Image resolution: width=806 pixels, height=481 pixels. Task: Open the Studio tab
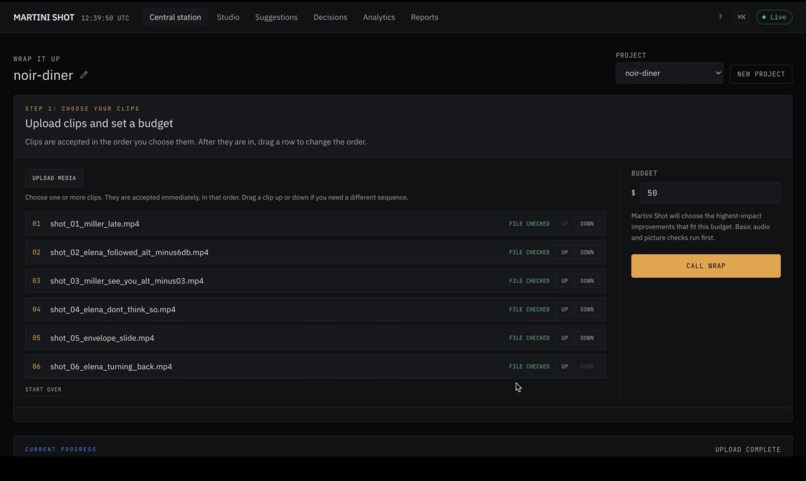[228, 17]
